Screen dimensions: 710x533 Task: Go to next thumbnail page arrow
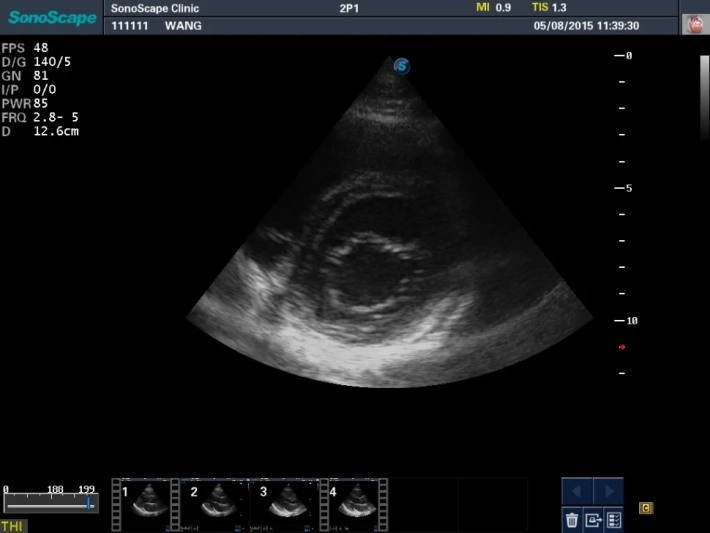(608, 491)
